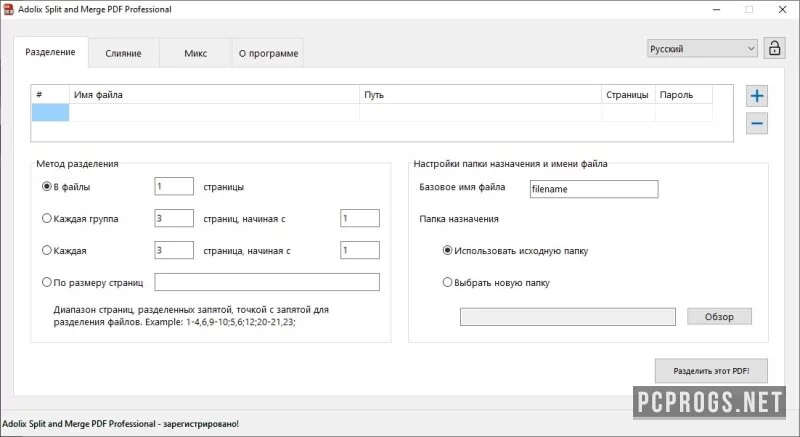Choose 'Использовать исходную папку' radio button
This screenshot has height=437, width=800.
tap(447, 250)
